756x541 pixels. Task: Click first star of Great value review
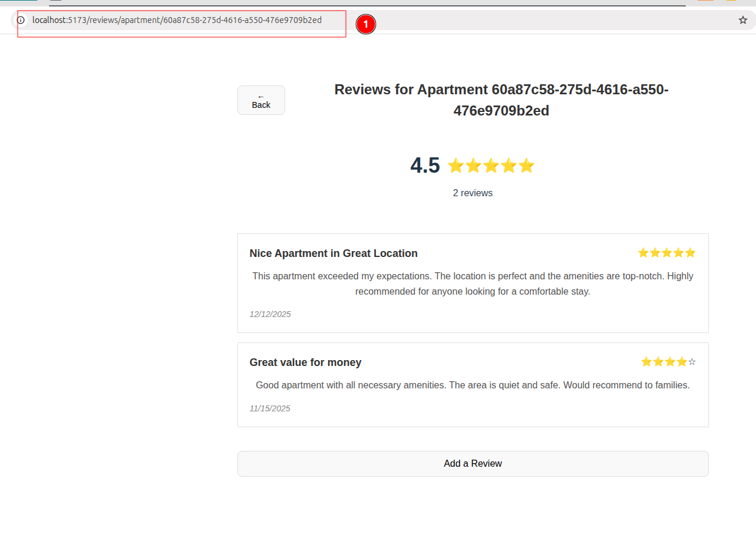(646, 362)
